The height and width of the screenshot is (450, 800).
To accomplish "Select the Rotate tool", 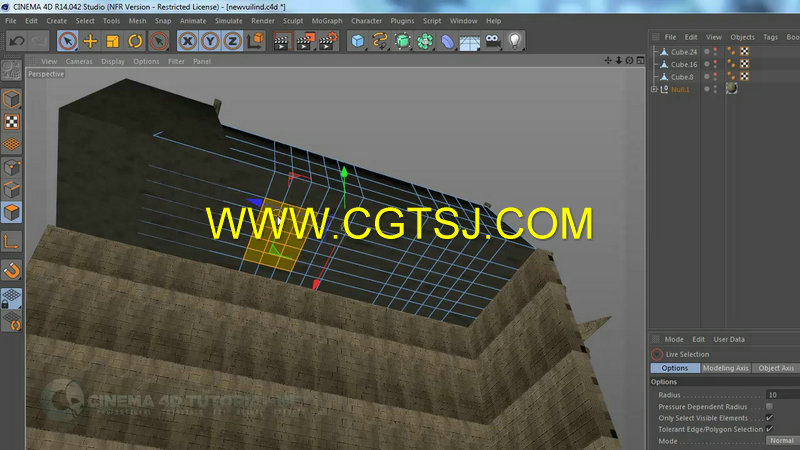I will pos(135,41).
